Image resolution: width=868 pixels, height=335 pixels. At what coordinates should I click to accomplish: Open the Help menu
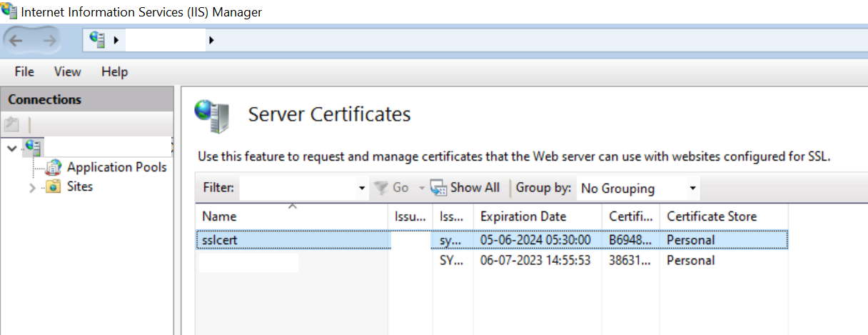pyautogui.click(x=114, y=71)
